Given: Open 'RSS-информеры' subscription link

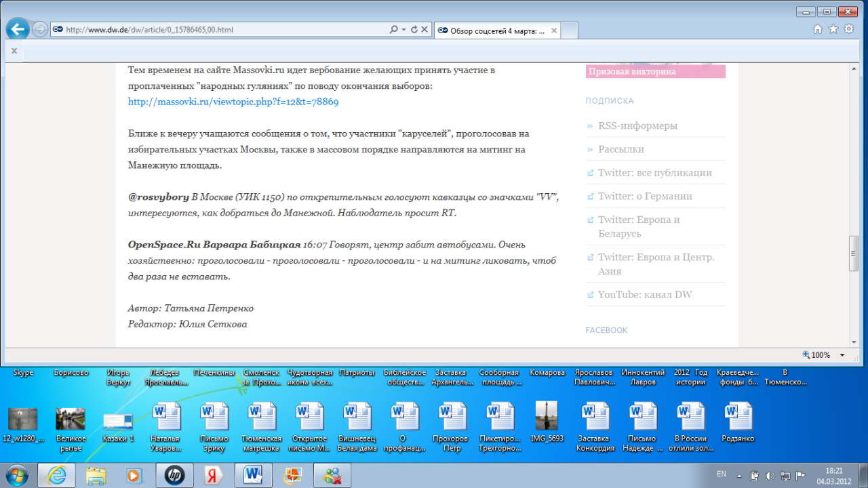Looking at the screenshot, I should pyautogui.click(x=637, y=125).
